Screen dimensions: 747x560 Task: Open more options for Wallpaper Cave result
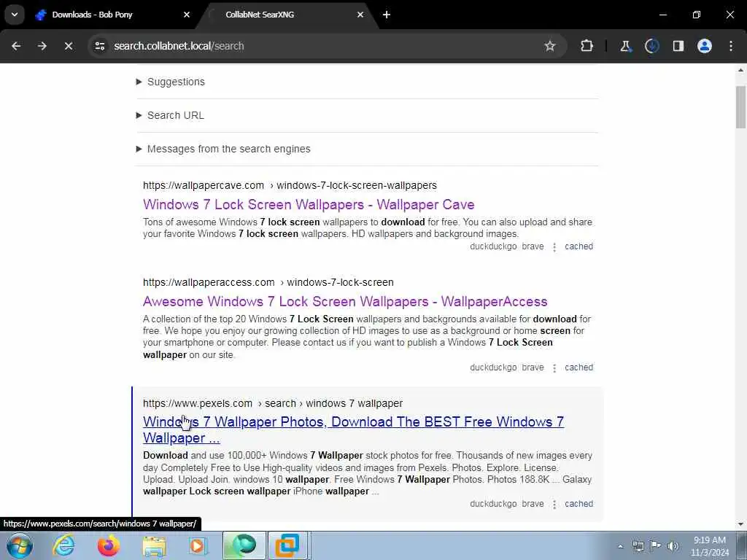554,247
